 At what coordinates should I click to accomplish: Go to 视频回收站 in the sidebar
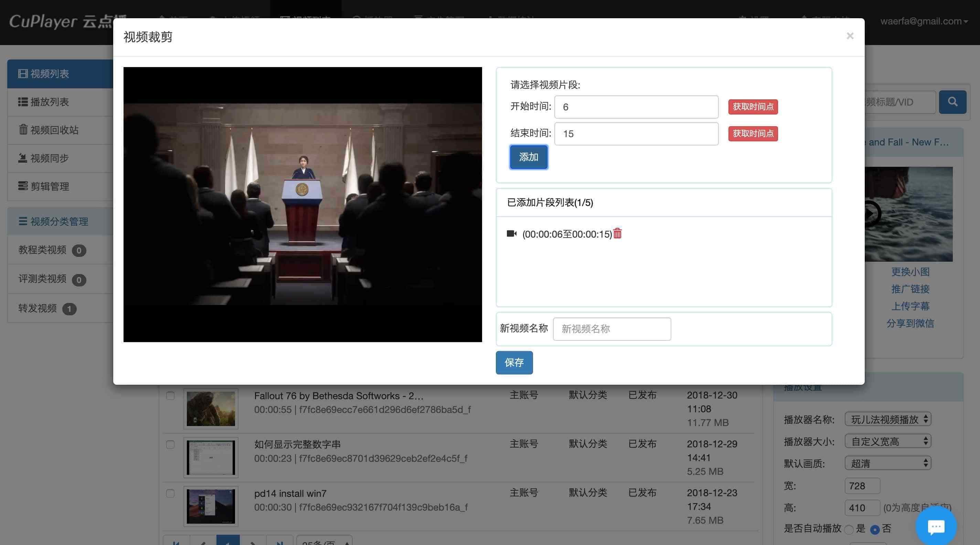pyautogui.click(x=60, y=130)
